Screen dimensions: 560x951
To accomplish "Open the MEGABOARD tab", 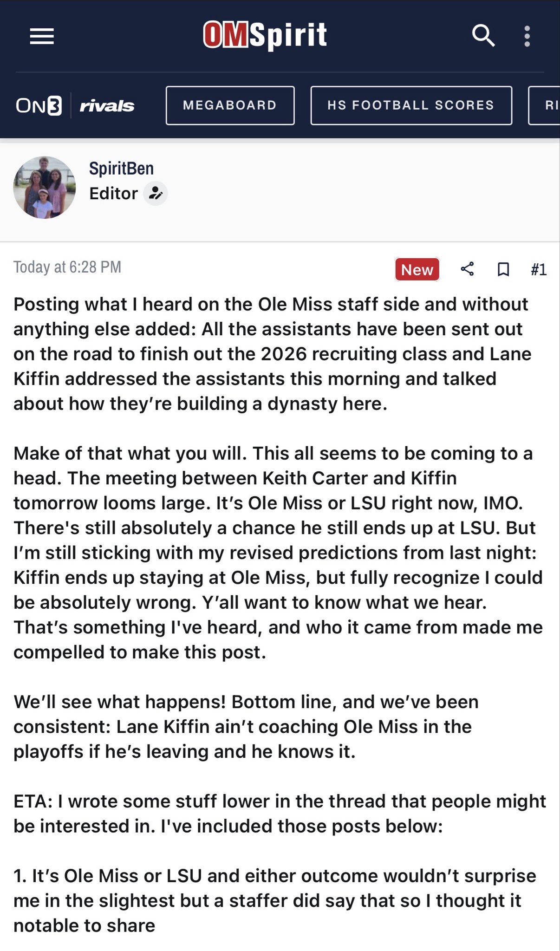I will click(230, 105).
